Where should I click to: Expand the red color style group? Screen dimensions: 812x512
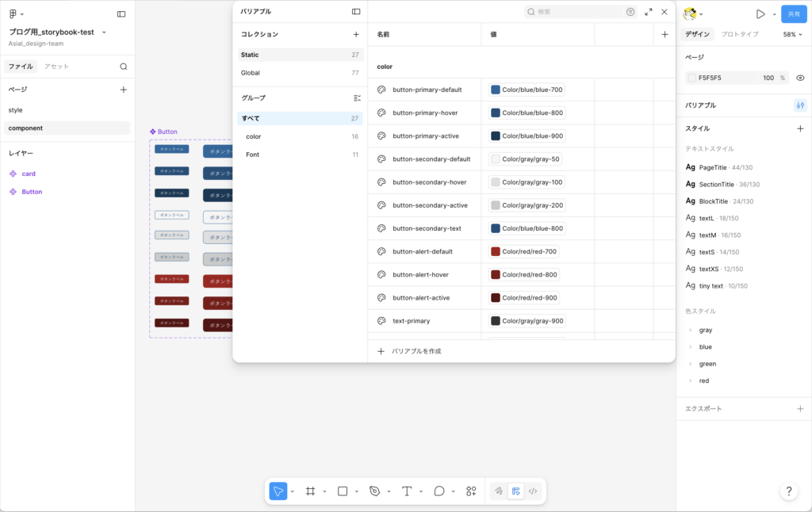click(x=691, y=380)
